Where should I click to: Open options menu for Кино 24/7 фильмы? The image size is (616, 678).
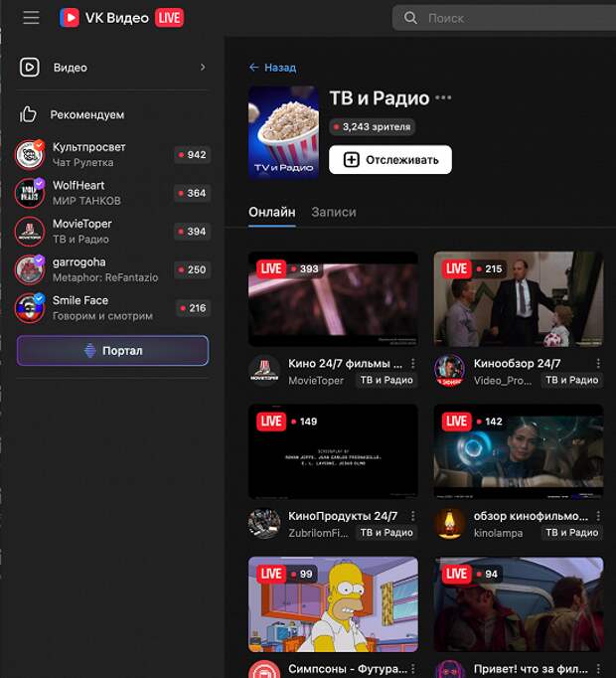click(x=413, y=364)
